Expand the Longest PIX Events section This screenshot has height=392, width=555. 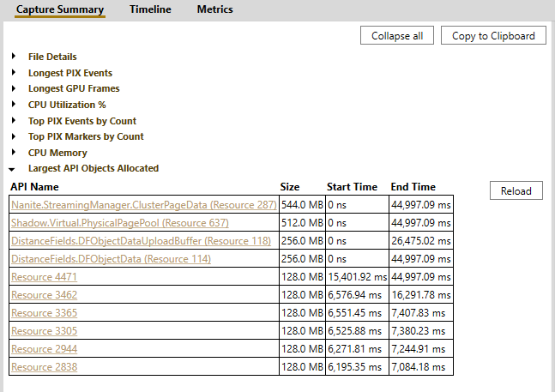(14, 73)
